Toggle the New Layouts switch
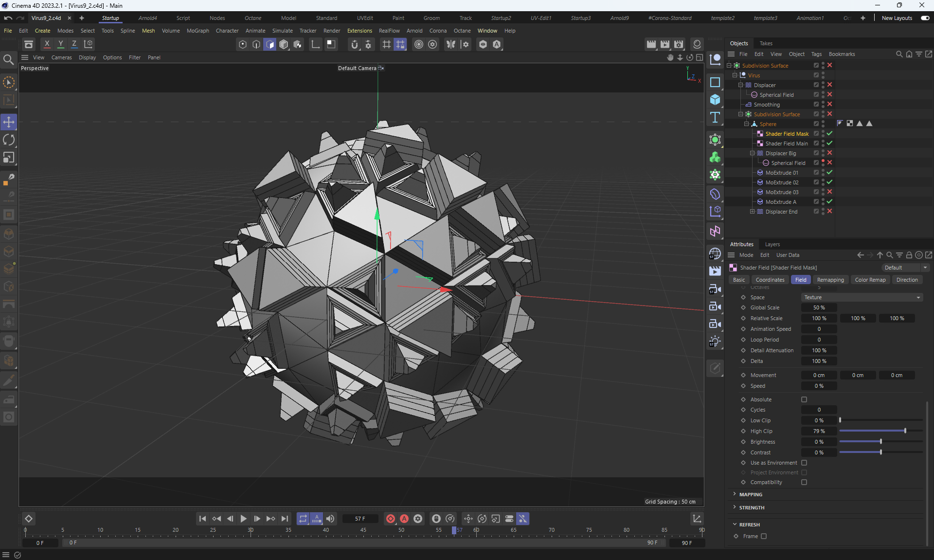Screen dimensions: 934x560 pyautogui.click(x=925, y=18)
